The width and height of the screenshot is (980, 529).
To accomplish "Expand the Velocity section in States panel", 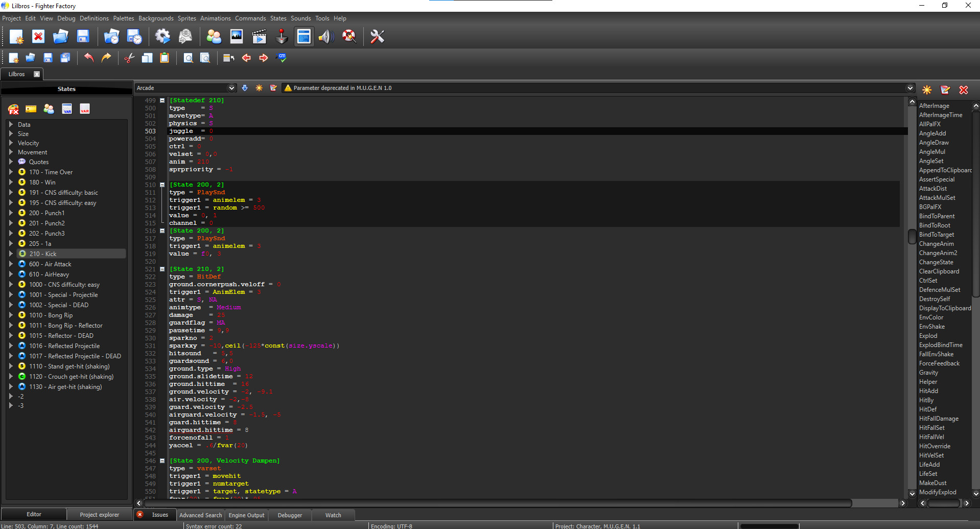I will [x=12, y=143].
